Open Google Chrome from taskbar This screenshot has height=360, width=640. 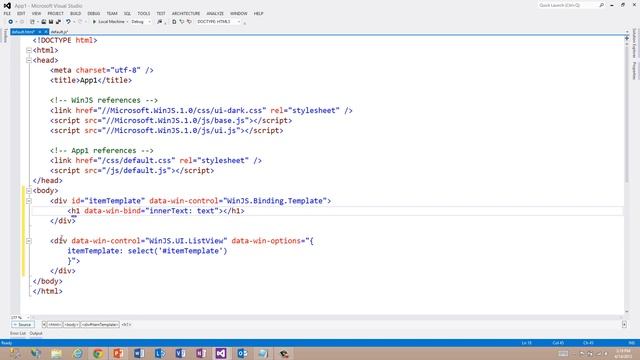click(x=98, y=353)
